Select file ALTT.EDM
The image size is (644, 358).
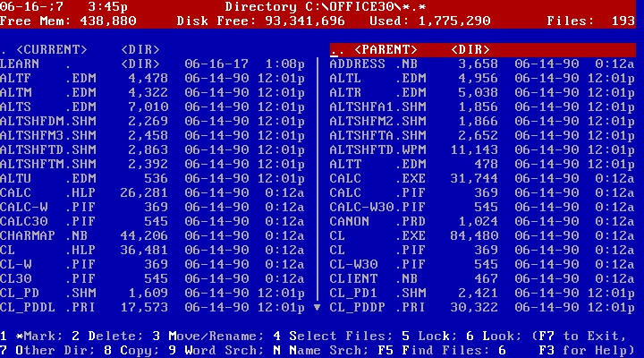(x=483, y=165)
